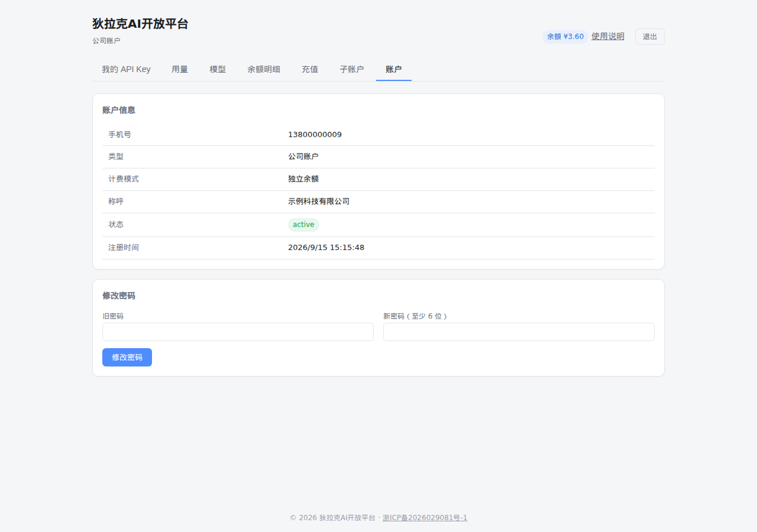Click the 计费模式 row label
Viewport: 757px width, 532px height.
(x=124, y=179)
